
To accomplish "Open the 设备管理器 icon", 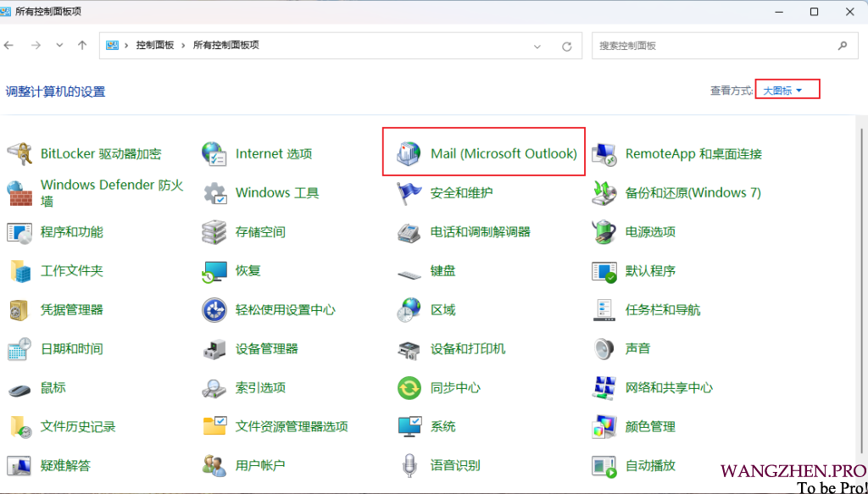I will pos(214,349).
